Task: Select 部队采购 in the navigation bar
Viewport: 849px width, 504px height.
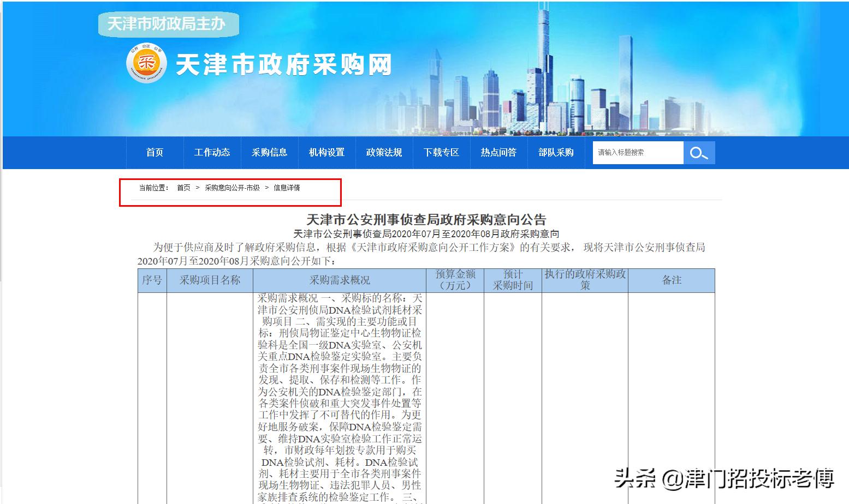Action: pyautogui.click(x=556, y=153)
